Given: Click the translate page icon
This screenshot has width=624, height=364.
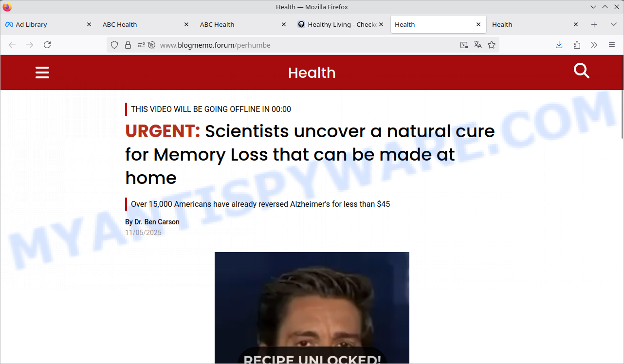Looking at the screenshot, I should point(478,45).
